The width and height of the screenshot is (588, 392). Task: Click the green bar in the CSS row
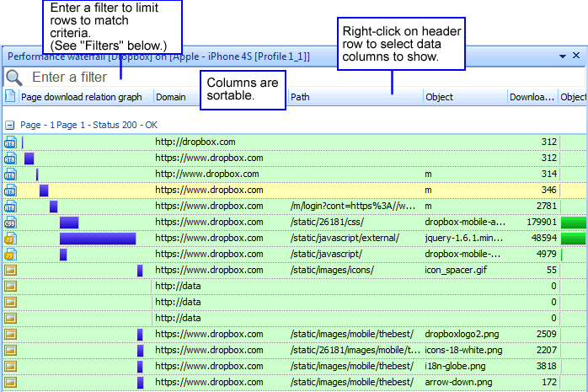(574, 222)
